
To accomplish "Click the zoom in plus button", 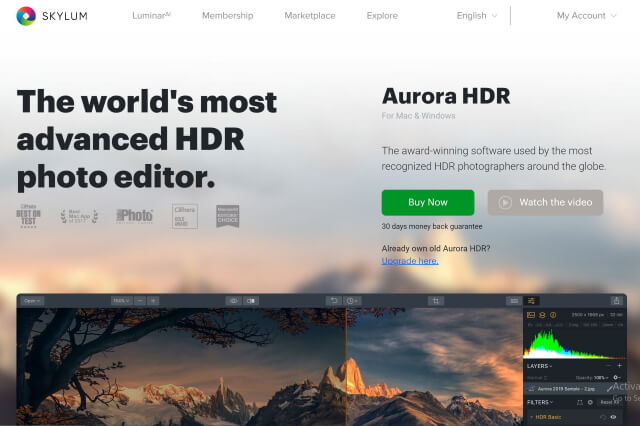I will point(153,301).
